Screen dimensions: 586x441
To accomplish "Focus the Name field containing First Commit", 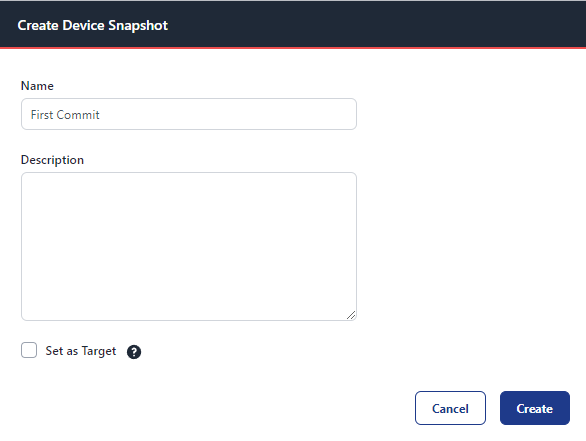I will [189, 114].
